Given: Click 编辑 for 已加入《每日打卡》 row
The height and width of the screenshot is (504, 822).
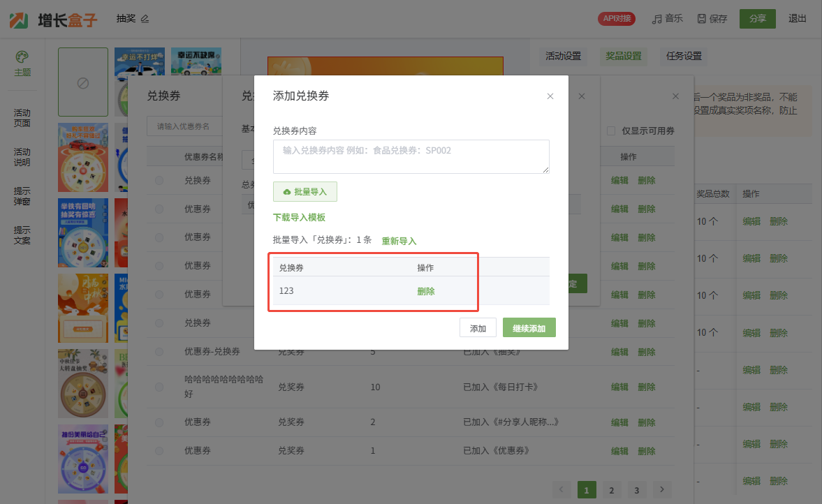Looking at the screenshot, I should click(x=619, y=387).
